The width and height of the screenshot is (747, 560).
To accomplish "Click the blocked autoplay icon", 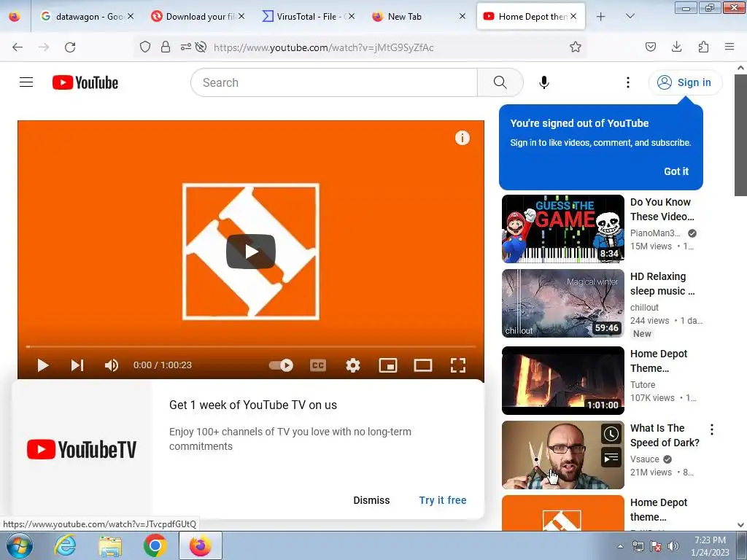I will point(201,47).
